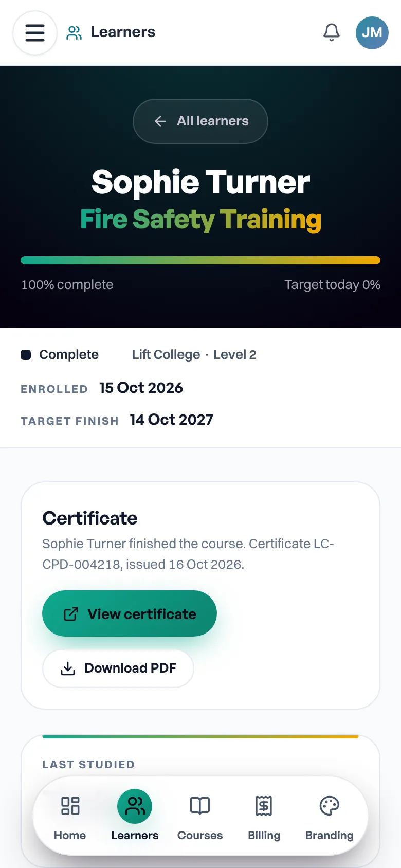Click the download arrow icon

click(68, 668)
